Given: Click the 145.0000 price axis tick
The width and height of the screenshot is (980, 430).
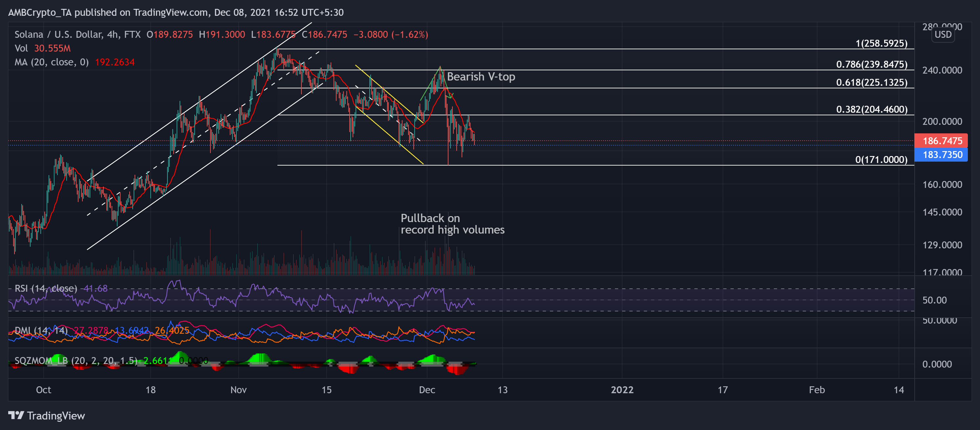Looking at the screenshot, I should (x=942, y=212).
